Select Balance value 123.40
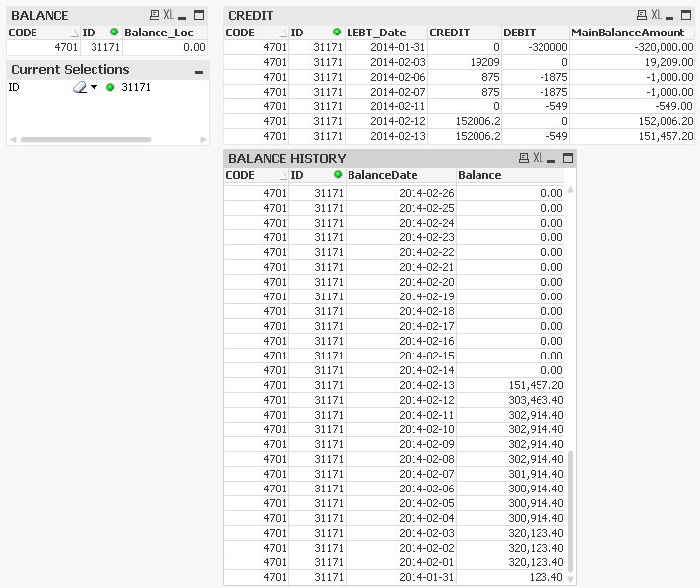The image size is (700, 588). pyautogui.click(x=510, y=577)
